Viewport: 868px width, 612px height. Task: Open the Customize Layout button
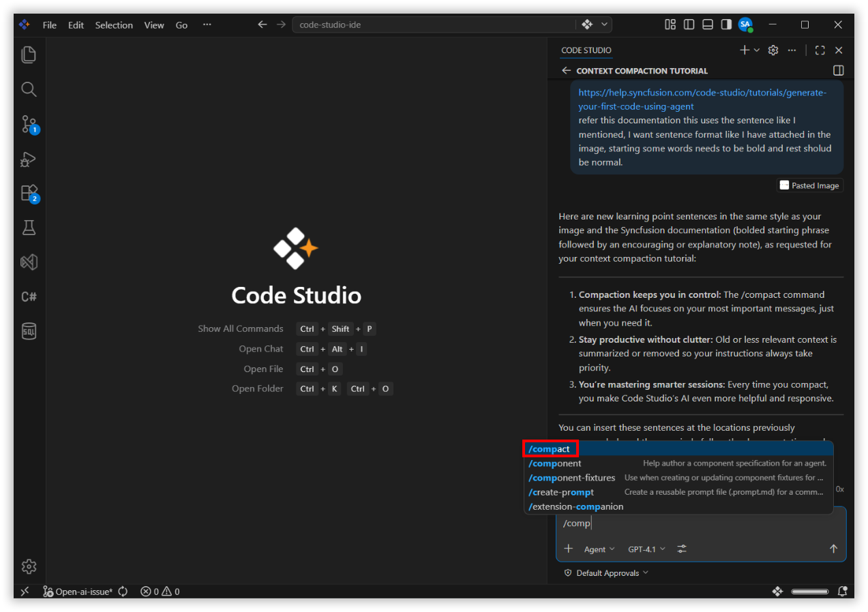pyautogui.click(x=670, y=25)
